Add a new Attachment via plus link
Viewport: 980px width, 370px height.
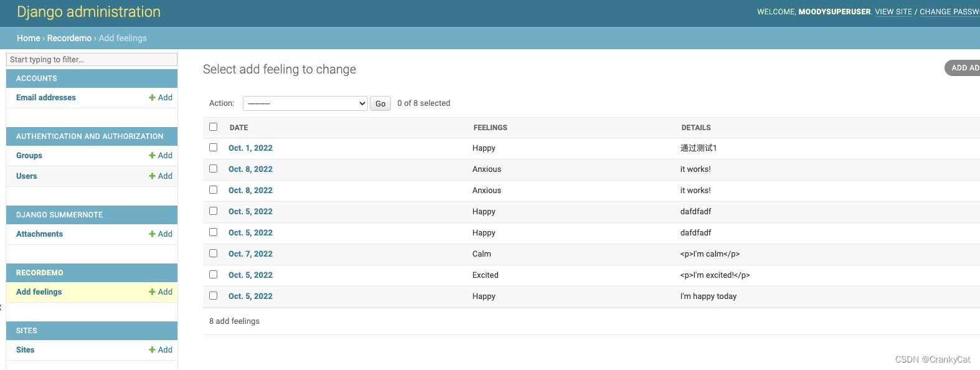(x=161, y=234)
